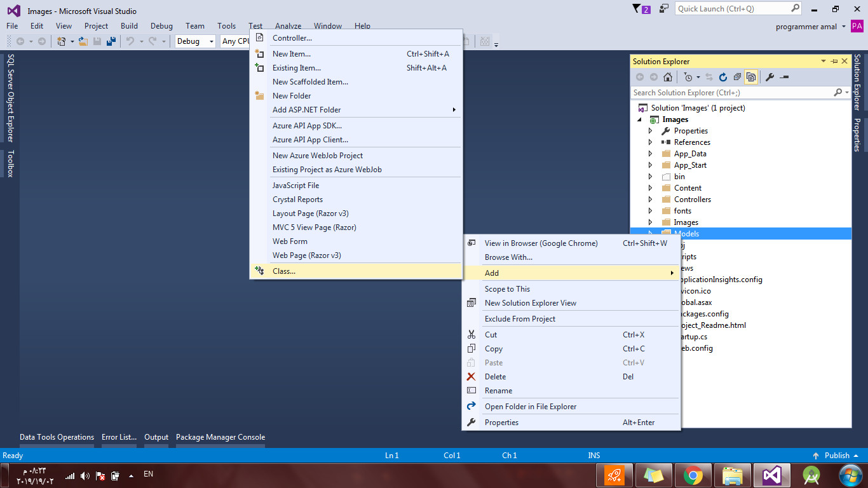Image resolution: width=868 pixels, height=488 pixels.
Task: Click the Open File folder icon in toolbar
Action: coord(83,41)
